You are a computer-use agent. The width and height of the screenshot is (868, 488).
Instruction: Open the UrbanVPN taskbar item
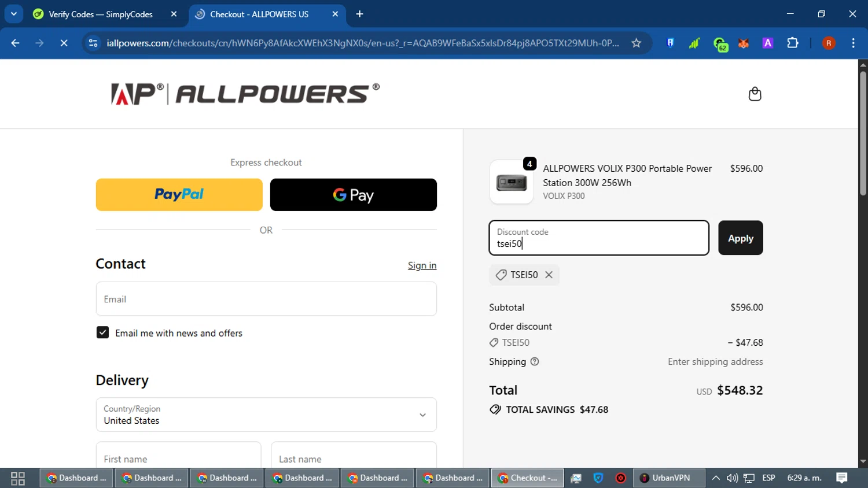point(669,478)
